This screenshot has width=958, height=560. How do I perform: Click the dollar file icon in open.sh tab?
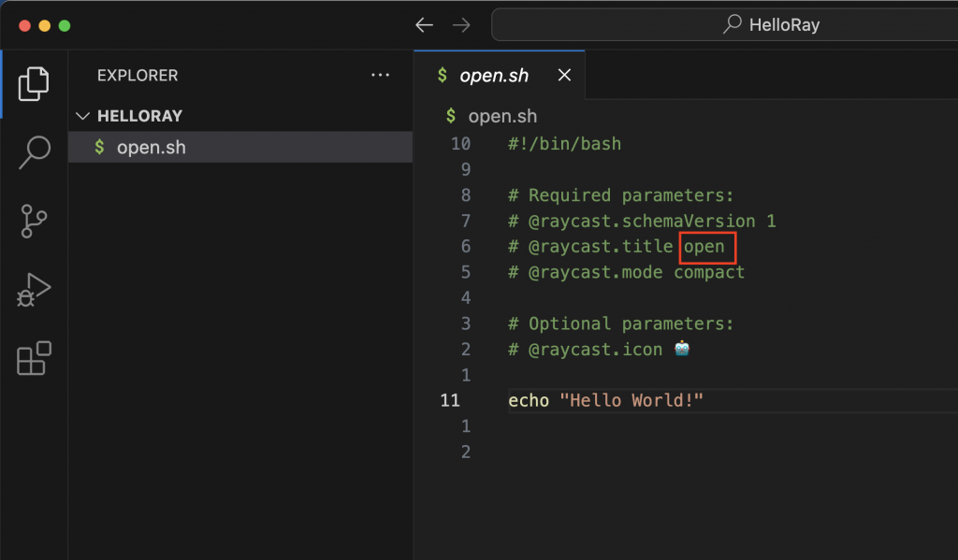click(x=443, y=75)
